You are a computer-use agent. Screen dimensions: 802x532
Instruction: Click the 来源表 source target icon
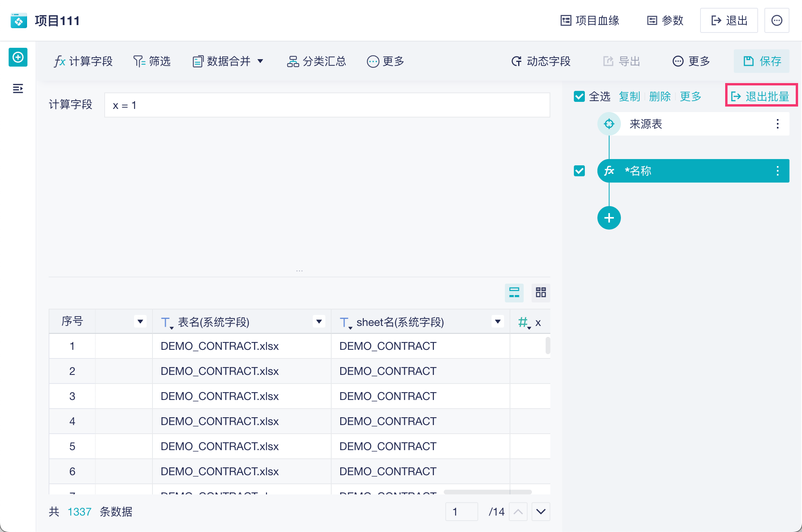609,124
